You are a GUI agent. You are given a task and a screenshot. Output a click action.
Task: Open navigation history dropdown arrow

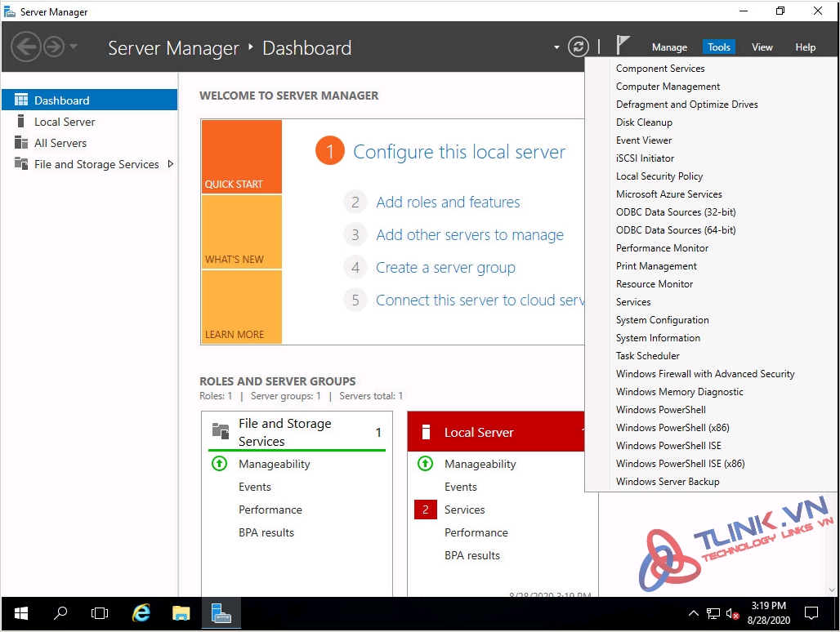[74, 47]
